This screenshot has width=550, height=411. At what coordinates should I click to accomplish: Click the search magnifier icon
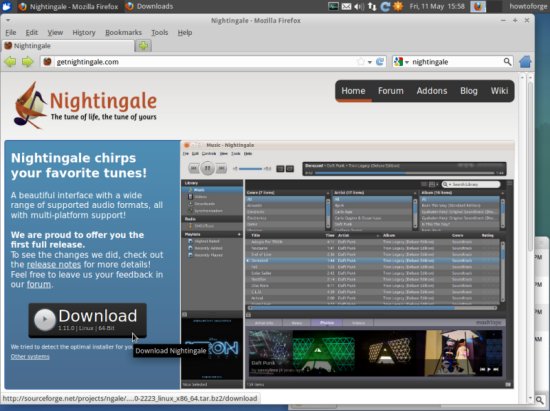coord(507,62)
